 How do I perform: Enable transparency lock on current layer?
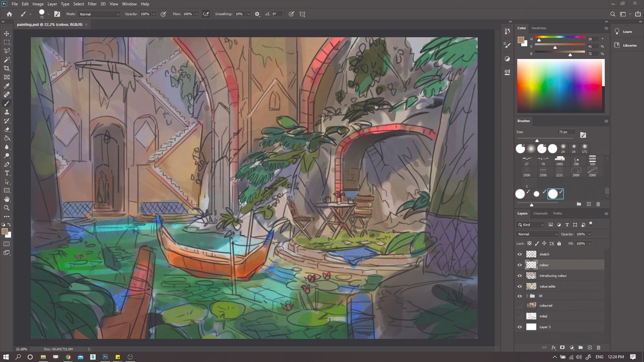click(529, 243)
